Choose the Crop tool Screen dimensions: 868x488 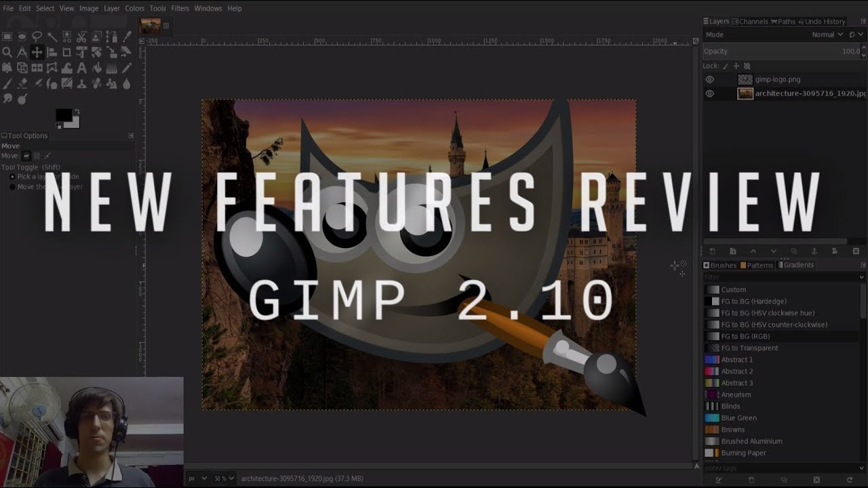(x=67, y=52)
